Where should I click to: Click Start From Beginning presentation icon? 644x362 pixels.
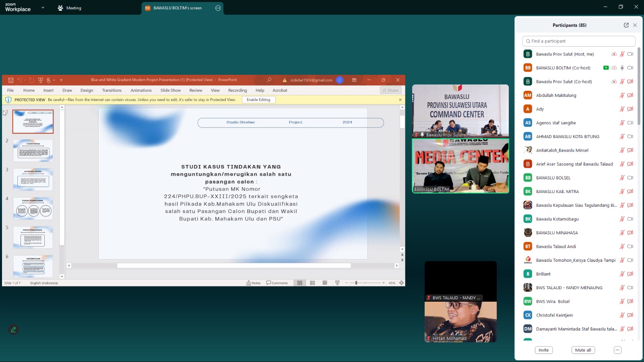(x=41, y=80)
